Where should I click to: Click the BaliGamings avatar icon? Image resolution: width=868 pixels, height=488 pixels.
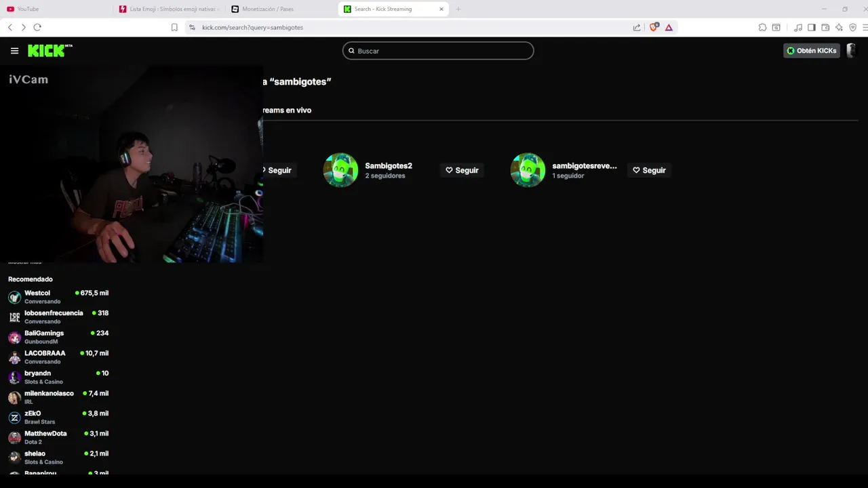coord(14,338)
